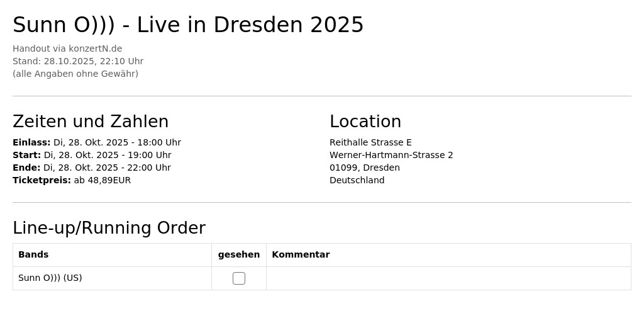Click the Stand date and time line
Image resolution: width=644 pixels, height=313 pixels.
click(x=78, y=61)
